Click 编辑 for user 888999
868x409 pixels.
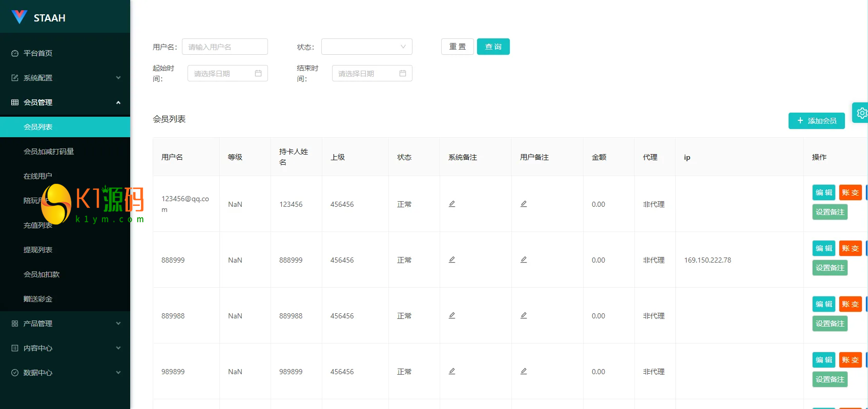click(824, 248)
